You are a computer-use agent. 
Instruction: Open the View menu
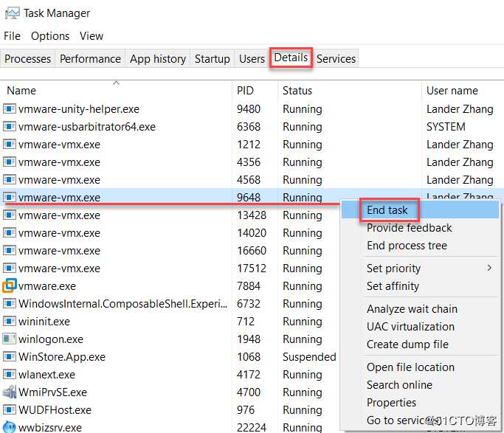point(92,36)
